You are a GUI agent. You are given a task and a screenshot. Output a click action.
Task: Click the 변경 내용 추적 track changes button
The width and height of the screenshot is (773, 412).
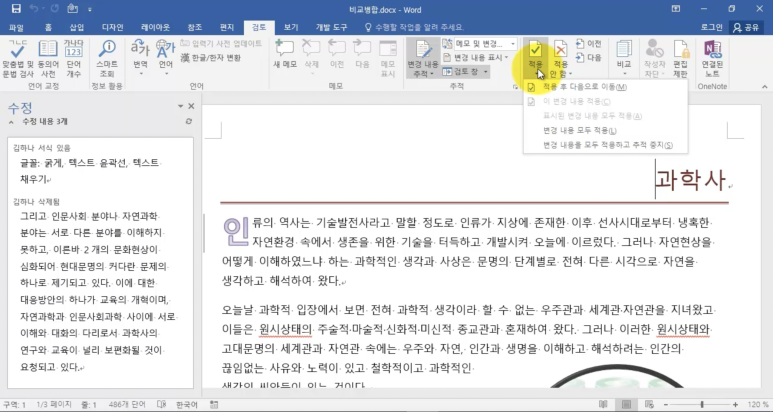[x=423, y=59]
